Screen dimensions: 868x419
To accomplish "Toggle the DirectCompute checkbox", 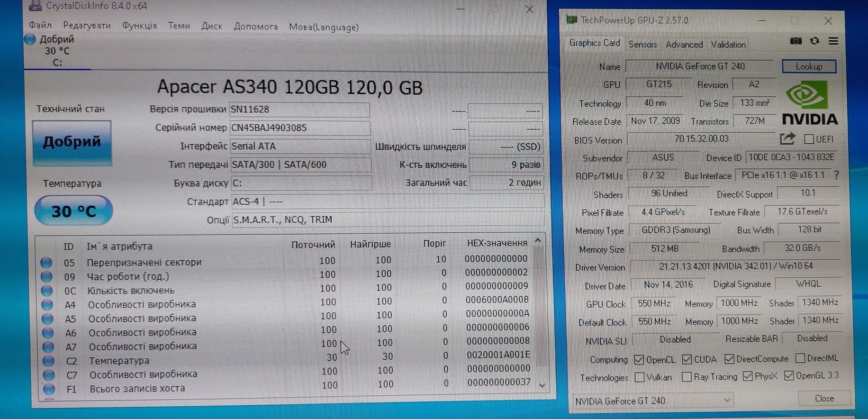I will click(x=729, y=359).
